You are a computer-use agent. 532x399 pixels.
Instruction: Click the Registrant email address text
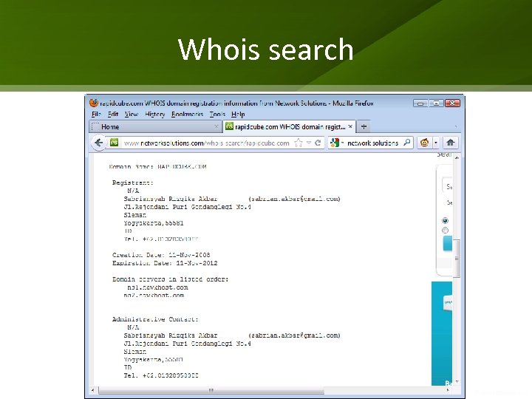click(294, 199)
